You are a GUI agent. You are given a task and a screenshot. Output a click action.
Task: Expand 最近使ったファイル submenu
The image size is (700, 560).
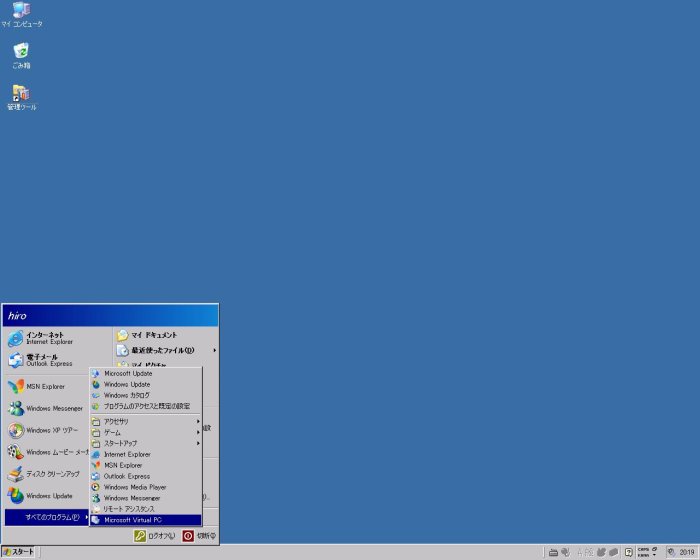tap(166, 350)
